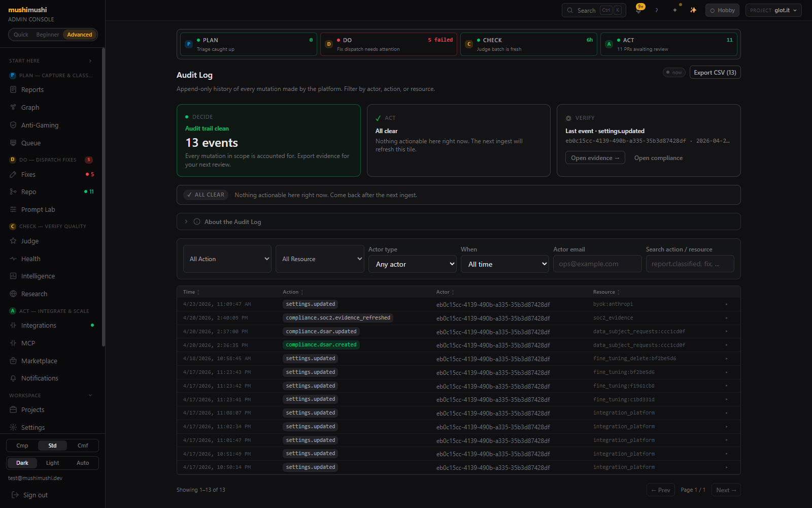Screen dimensions: 812x508
Task: Click Open compliance link
Action: point(658,158)
